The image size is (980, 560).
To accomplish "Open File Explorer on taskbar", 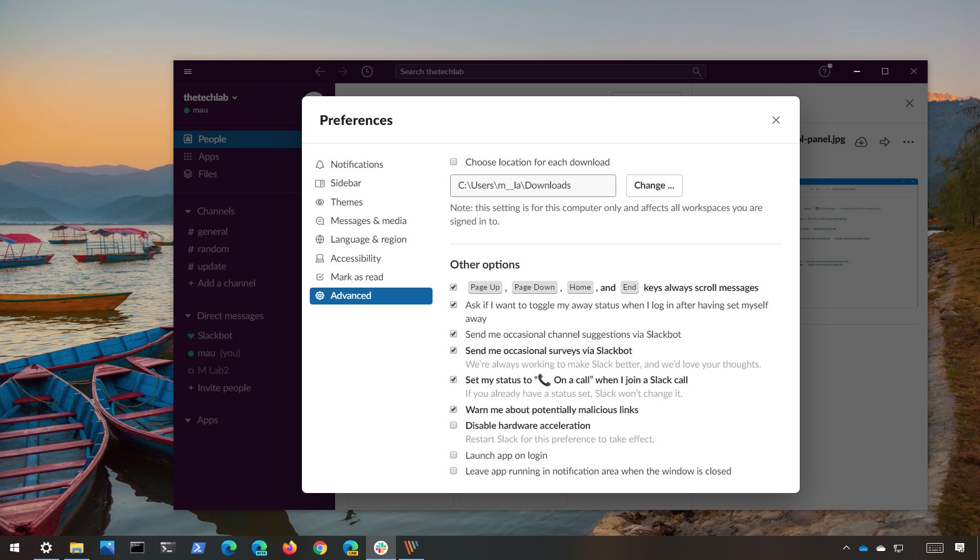I will pyautogui.click(x=77, y=548).
